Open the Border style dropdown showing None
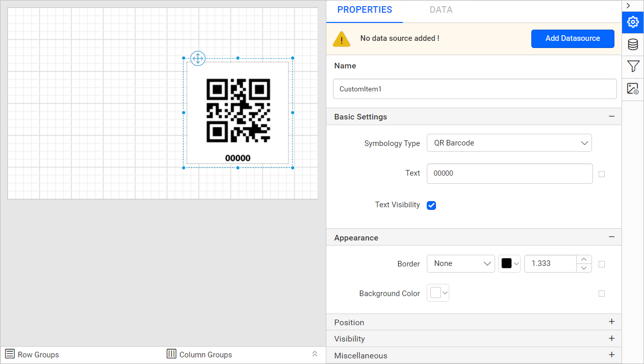This screenshot has height=364, width=644. click(461, 263)
